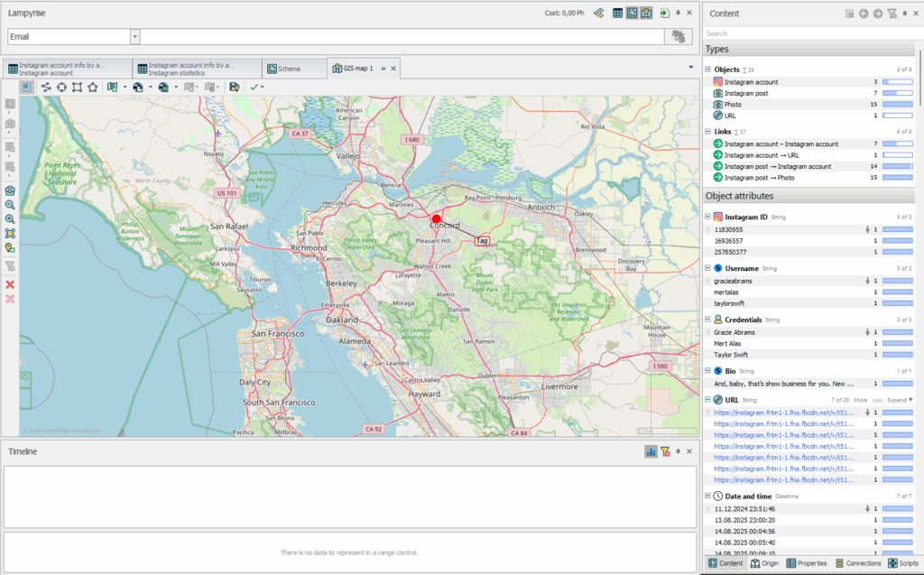
Task: Click the add map layer icon
Action: click(x=112, y=88)
